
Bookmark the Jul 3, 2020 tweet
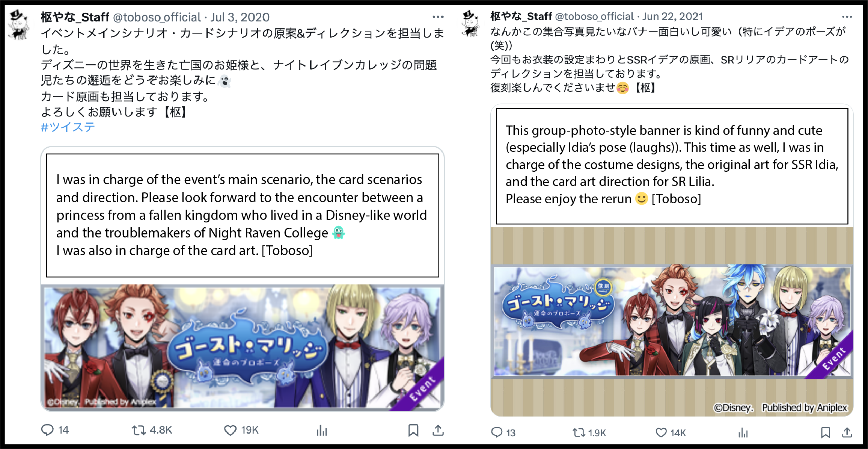[413, 430]
